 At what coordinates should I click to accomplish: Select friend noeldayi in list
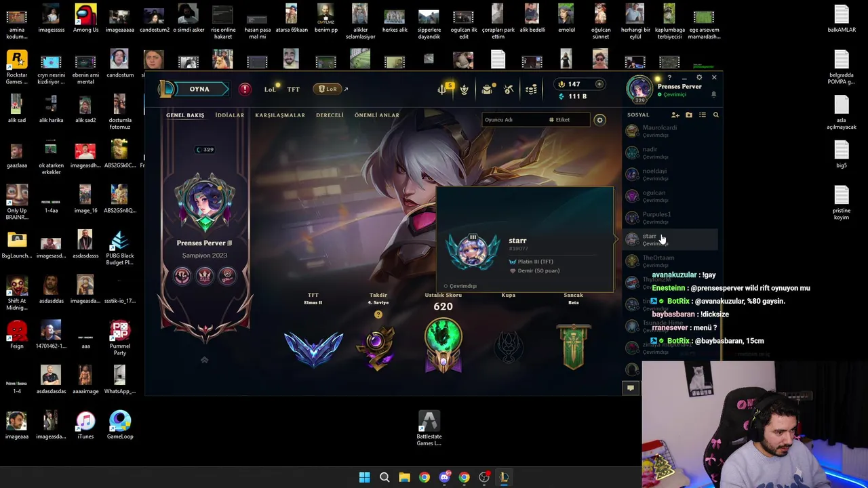point(670,174)
